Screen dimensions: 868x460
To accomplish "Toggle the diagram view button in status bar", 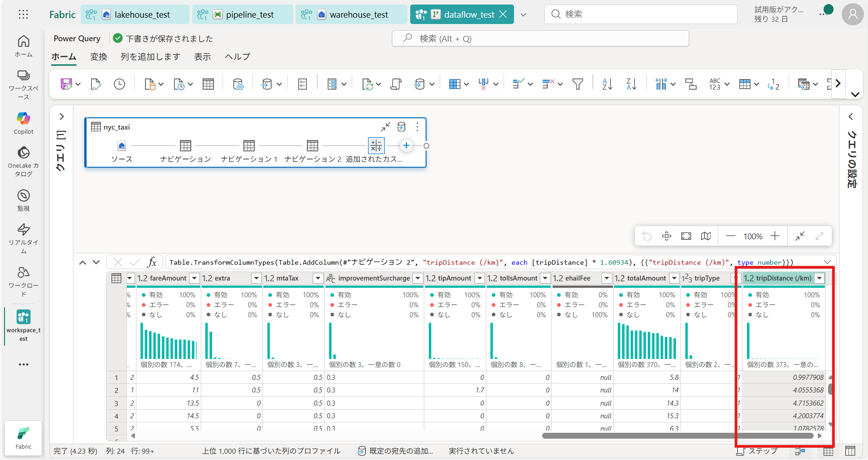I will [x=800, y=451].
